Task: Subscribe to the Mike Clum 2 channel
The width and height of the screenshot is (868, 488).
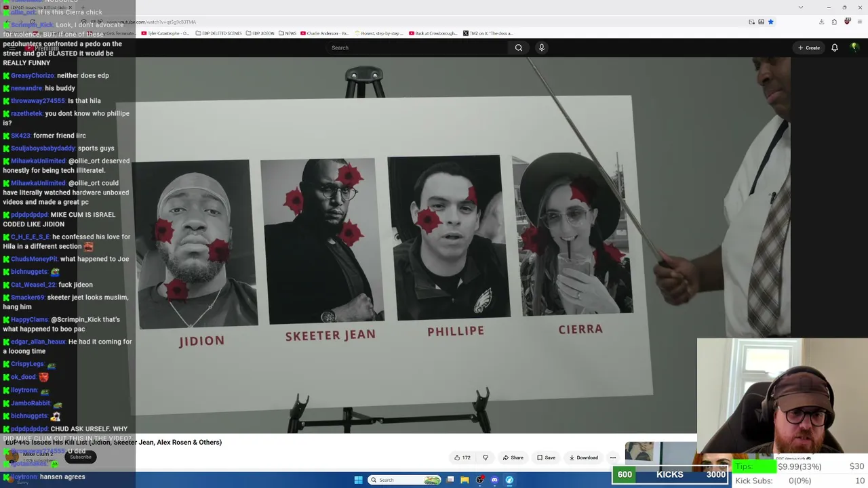Action: click(x=80, y=457)
